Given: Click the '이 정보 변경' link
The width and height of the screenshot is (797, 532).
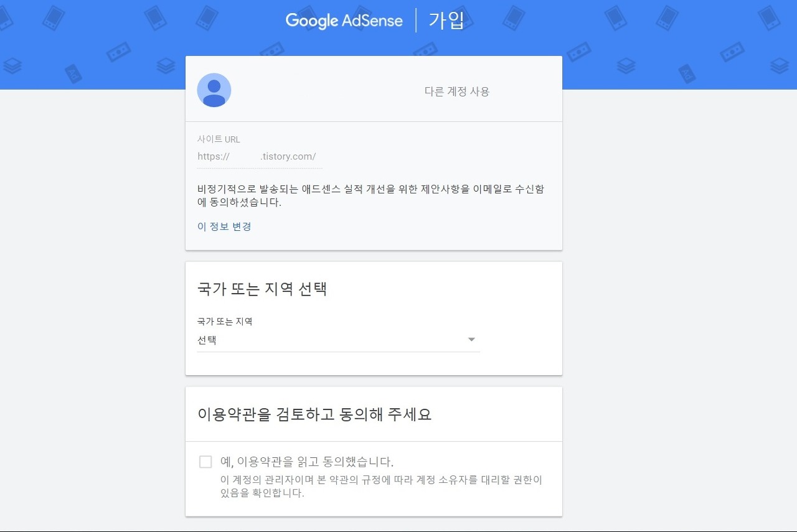Looking at the screenshot, I should click(224, 226).
